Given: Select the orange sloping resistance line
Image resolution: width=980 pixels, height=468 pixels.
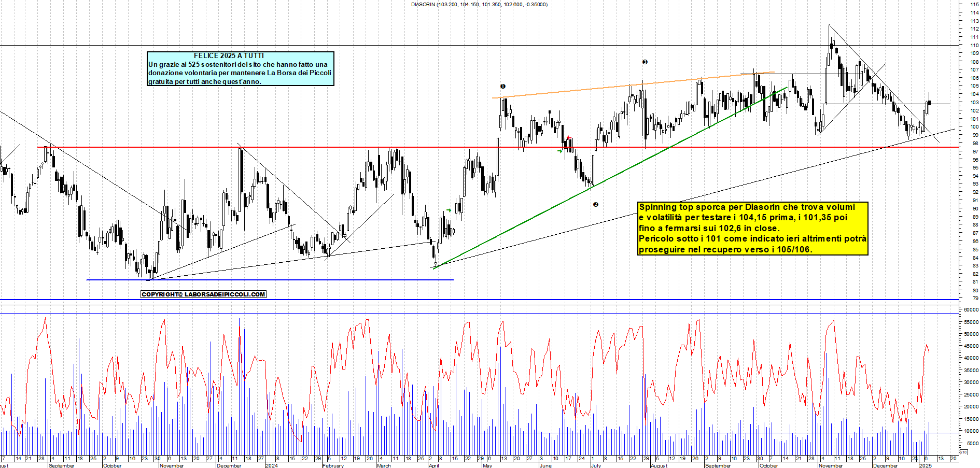Looking at the screenshot, I should (x=633, y=85).
